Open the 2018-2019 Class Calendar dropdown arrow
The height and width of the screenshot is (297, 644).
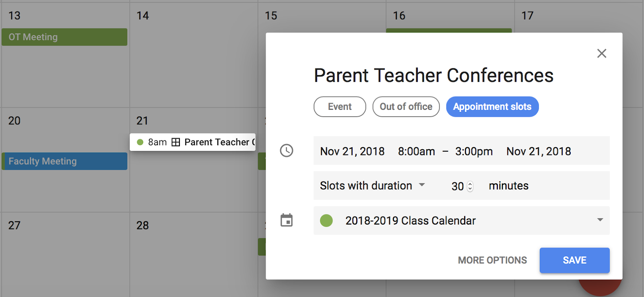[600, 220]
